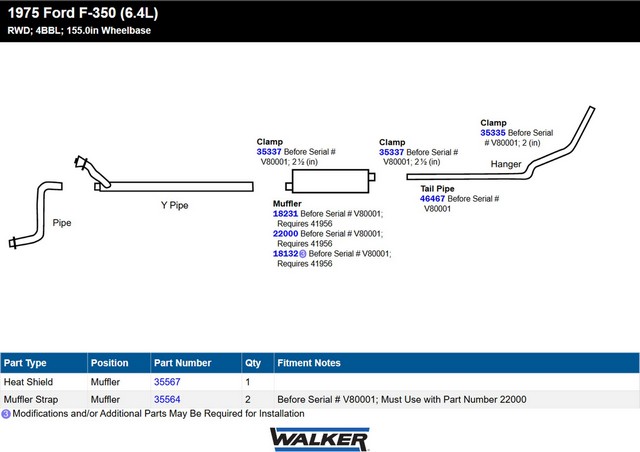Click the 1975 Ford F-350 (6.4L) title
Screen dimensions: 640x452
83,13
